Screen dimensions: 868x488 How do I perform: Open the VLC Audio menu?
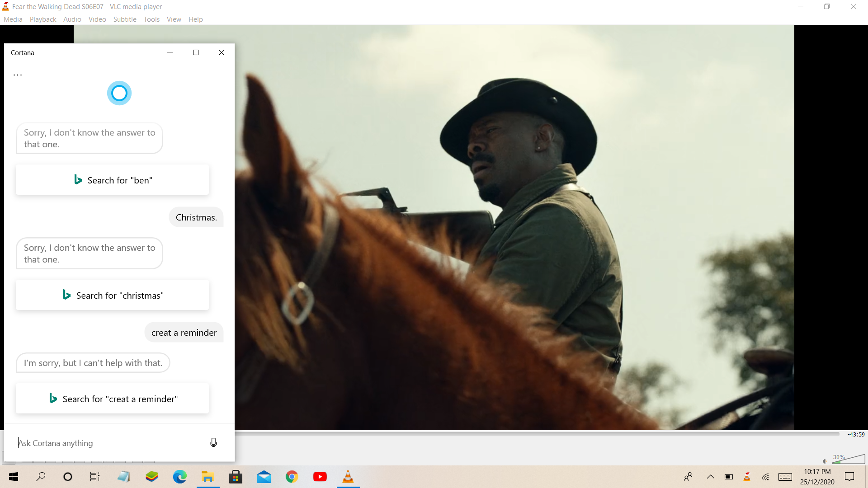pyautogui.click(x=72, y=19)
